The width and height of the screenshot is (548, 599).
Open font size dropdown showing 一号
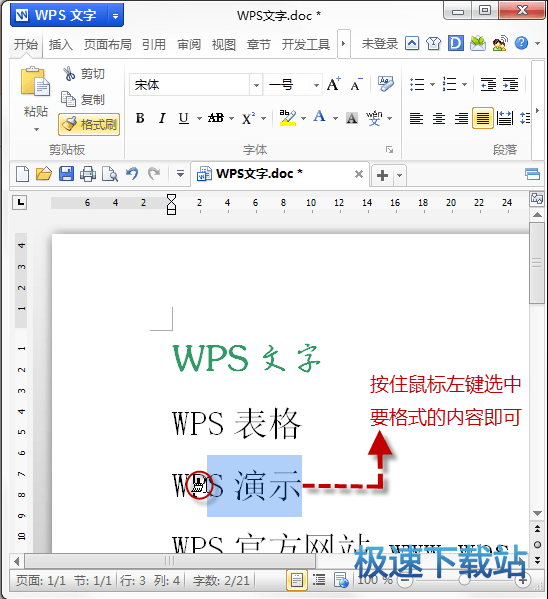point(316,85)
